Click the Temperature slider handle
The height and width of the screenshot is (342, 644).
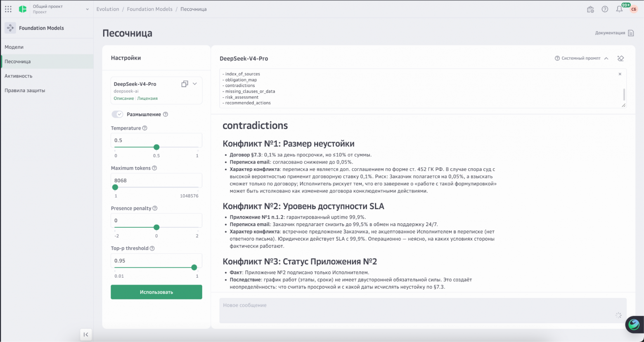point(156,147)
